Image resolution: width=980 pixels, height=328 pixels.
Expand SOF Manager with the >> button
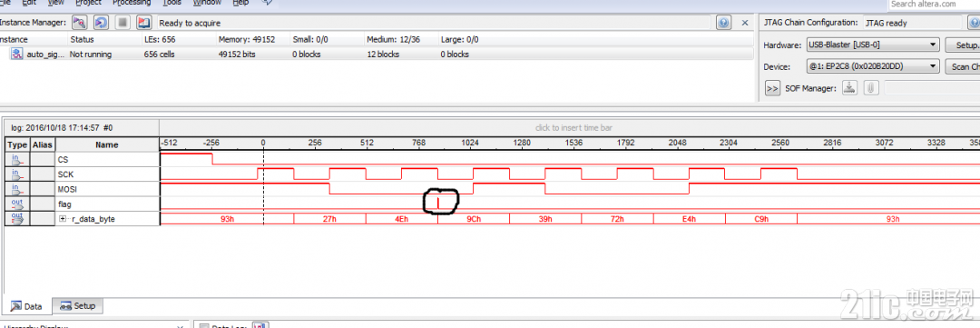772,87
